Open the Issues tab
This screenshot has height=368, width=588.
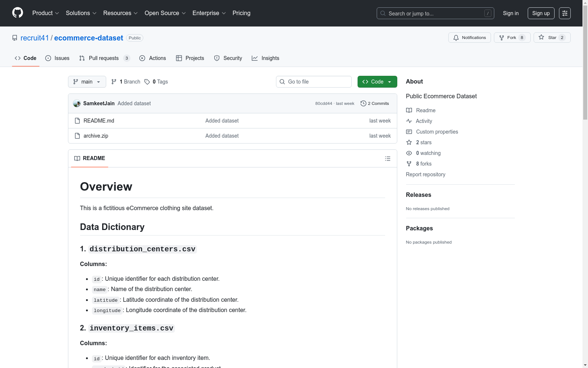[x=57, y=58]
